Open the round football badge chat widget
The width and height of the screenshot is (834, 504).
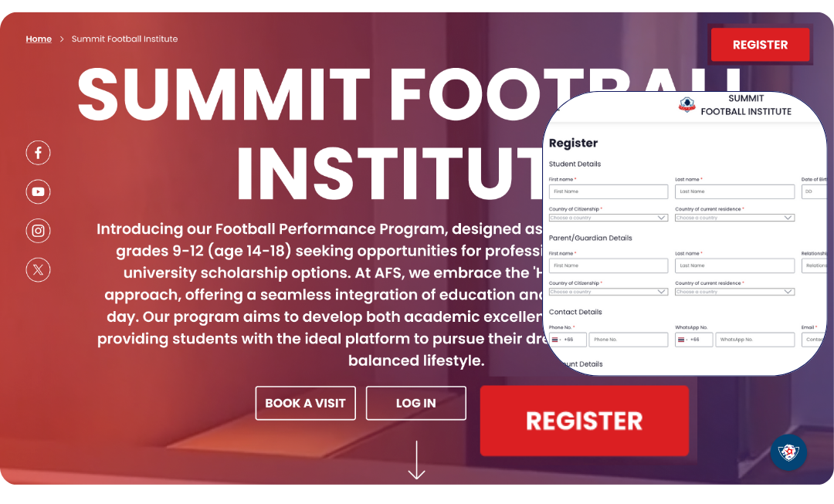coord(788,452)
